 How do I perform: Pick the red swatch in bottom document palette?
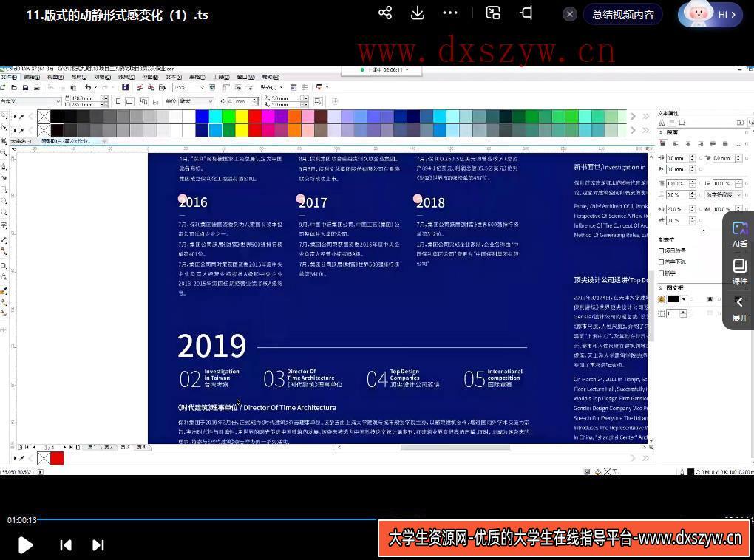57,458
